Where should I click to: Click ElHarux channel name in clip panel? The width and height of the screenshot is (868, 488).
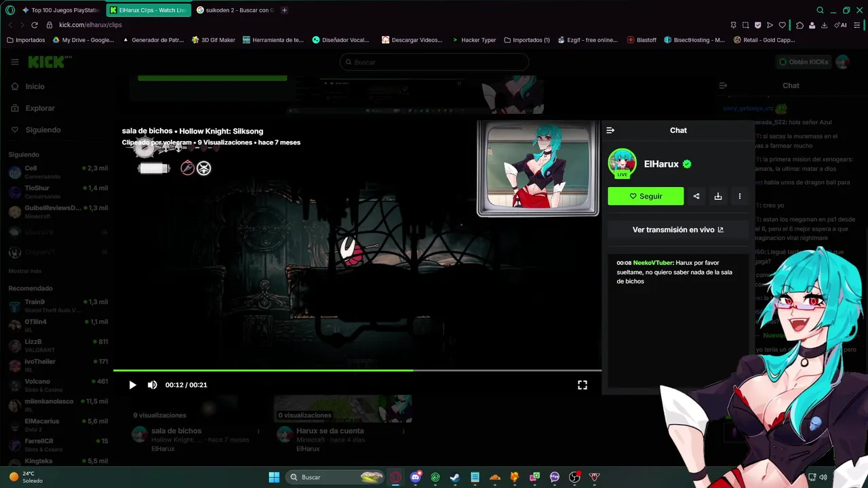661,164
